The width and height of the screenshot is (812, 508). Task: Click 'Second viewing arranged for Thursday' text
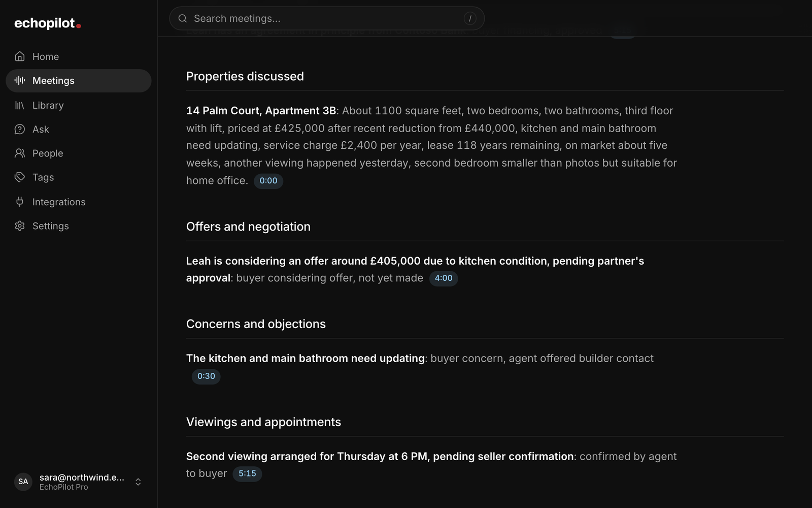pos(283,456)
